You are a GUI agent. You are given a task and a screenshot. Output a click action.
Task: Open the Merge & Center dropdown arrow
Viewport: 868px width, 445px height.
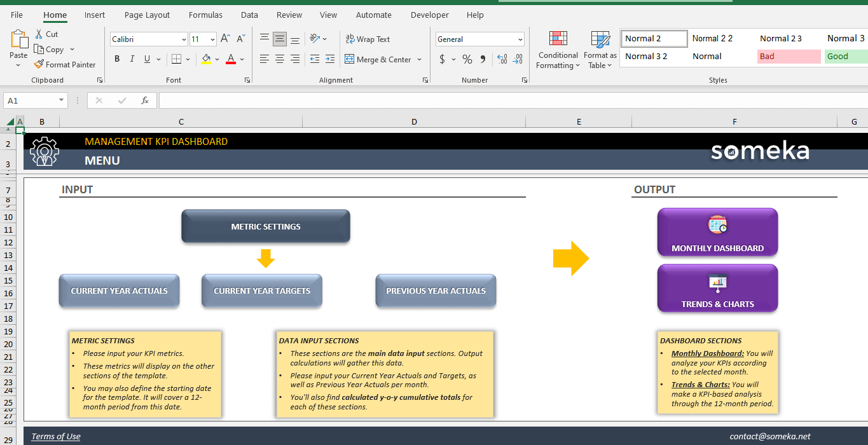[x=420, y=60]
